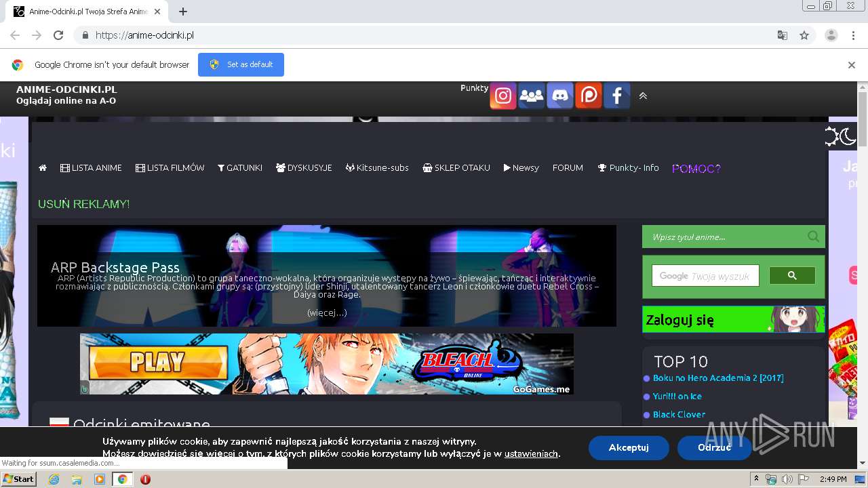The image size is (868, 488).
Task: Go to home icon in navigation
Action: coord(43,167)
